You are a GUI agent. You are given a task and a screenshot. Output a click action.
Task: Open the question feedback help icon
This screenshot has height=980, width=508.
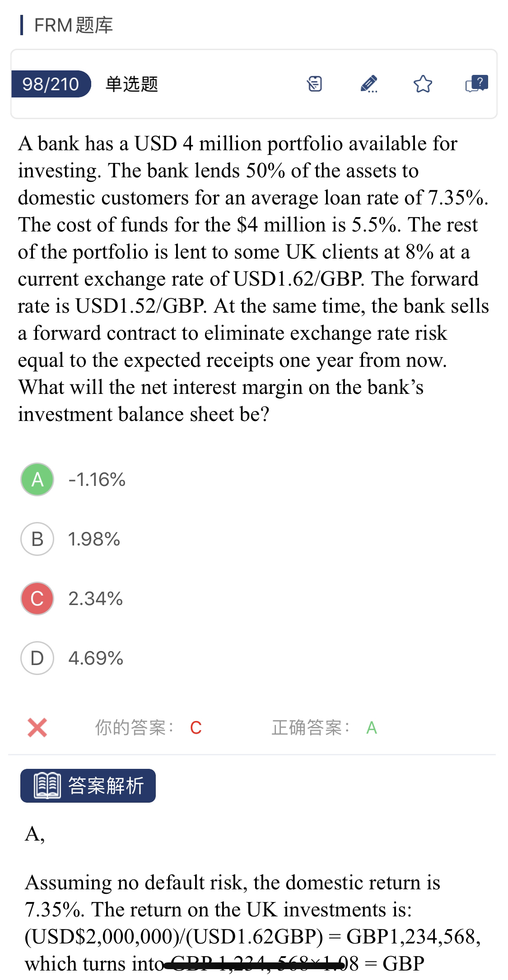click(x=476, y=84)
